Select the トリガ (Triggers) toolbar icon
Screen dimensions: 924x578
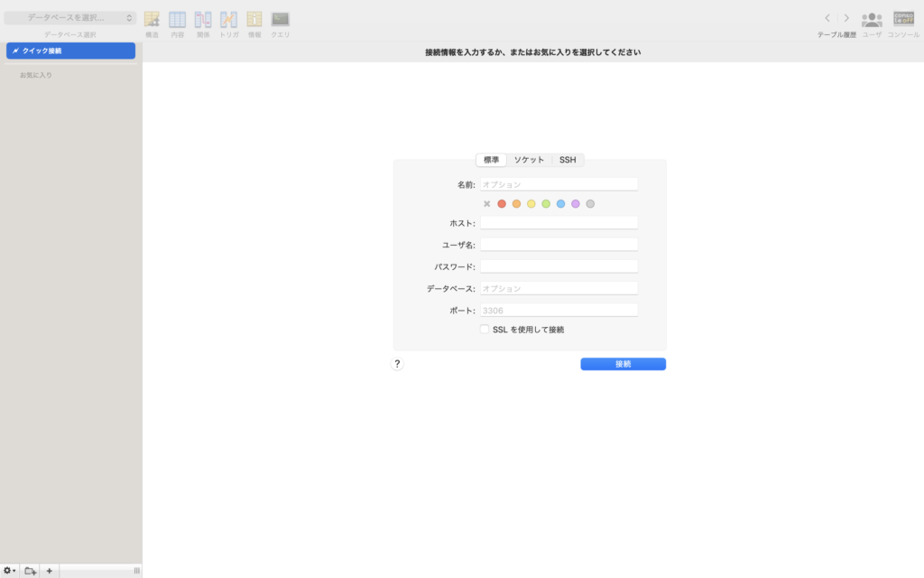click(228, 18)
